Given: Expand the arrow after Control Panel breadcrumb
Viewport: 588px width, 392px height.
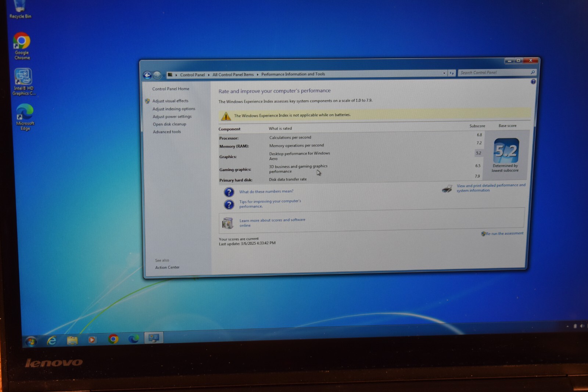Looking at the screenshot, I should point(209,75).
